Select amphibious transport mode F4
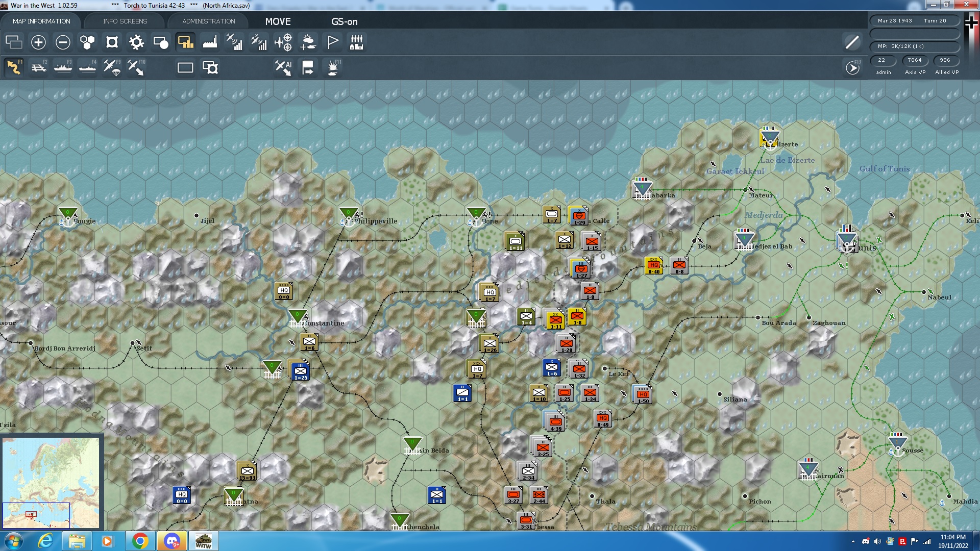Screen dimensions: 980x551 (x=87, y=67)
